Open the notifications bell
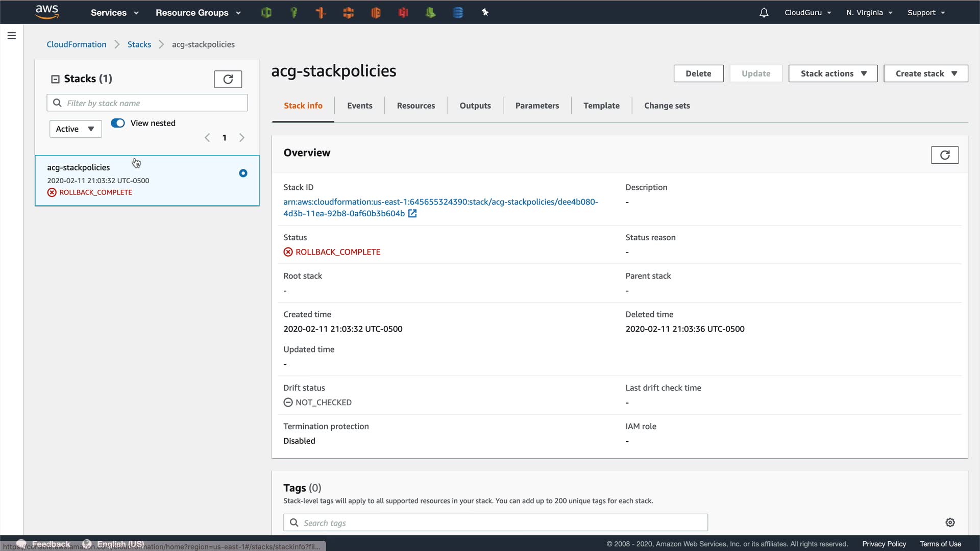The width and height of the screenshot is (980, 551). tap(764, 13)
